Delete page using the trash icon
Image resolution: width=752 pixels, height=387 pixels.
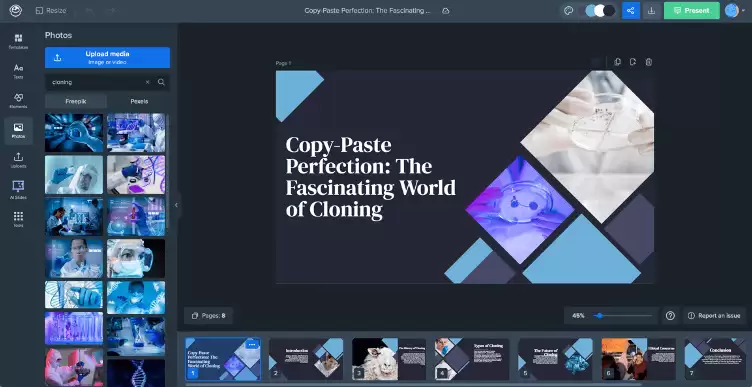(648, 62)
